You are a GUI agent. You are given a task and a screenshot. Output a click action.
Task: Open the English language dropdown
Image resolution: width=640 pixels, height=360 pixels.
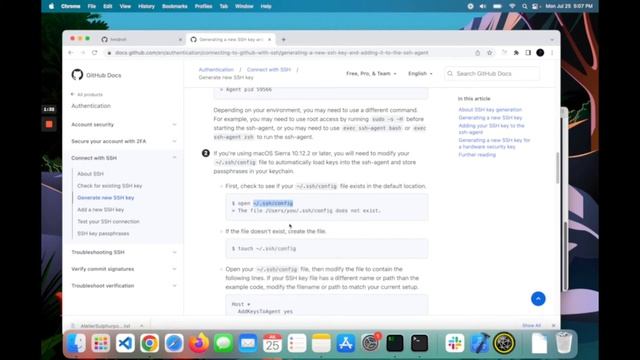click(x=420, y=73)
